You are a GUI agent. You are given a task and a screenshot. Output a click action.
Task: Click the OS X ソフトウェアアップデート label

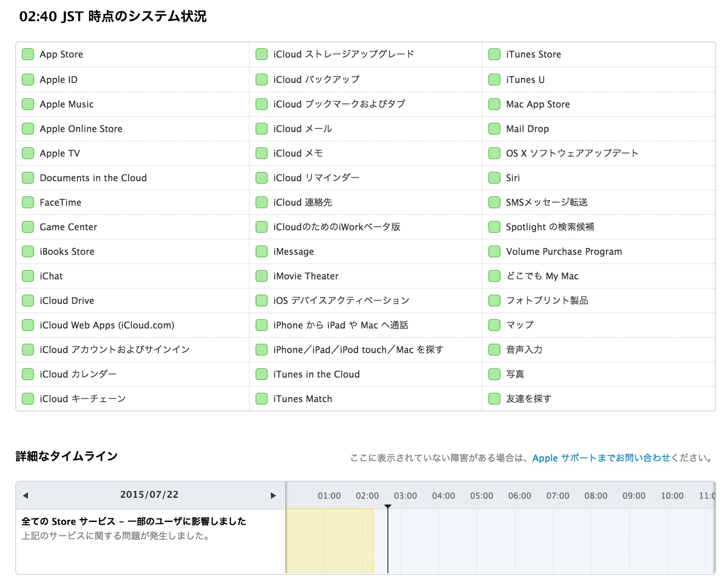572,153
